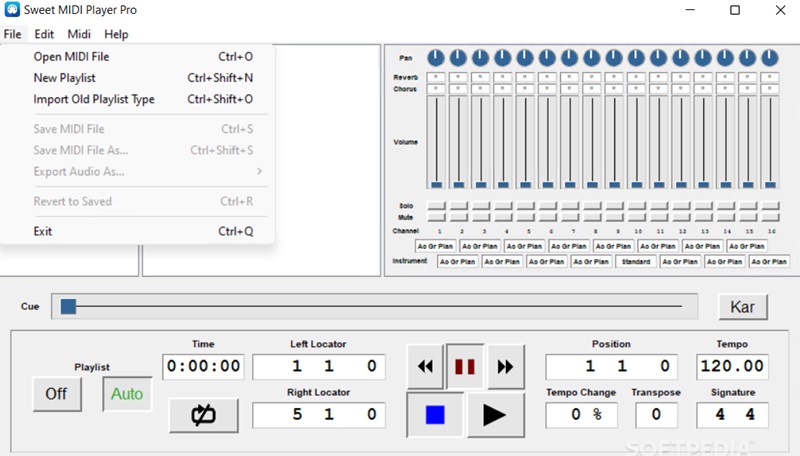Click the playlist Off button

tap(57, 394)
